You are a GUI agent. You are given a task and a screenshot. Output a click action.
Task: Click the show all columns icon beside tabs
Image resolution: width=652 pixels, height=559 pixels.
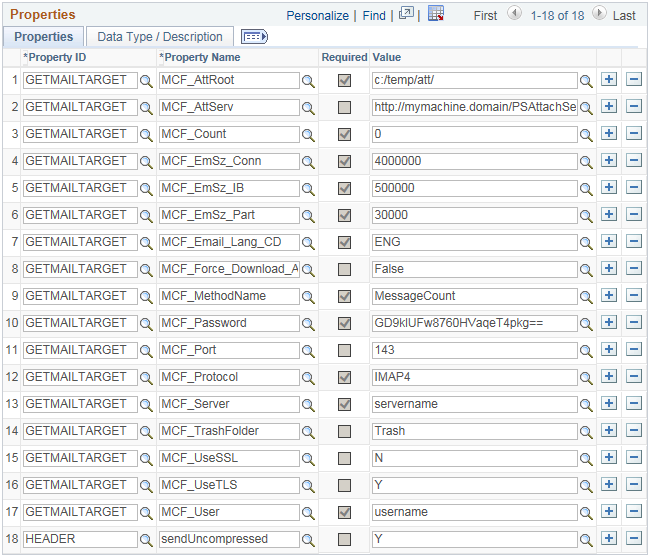click(x=255, y=37)
